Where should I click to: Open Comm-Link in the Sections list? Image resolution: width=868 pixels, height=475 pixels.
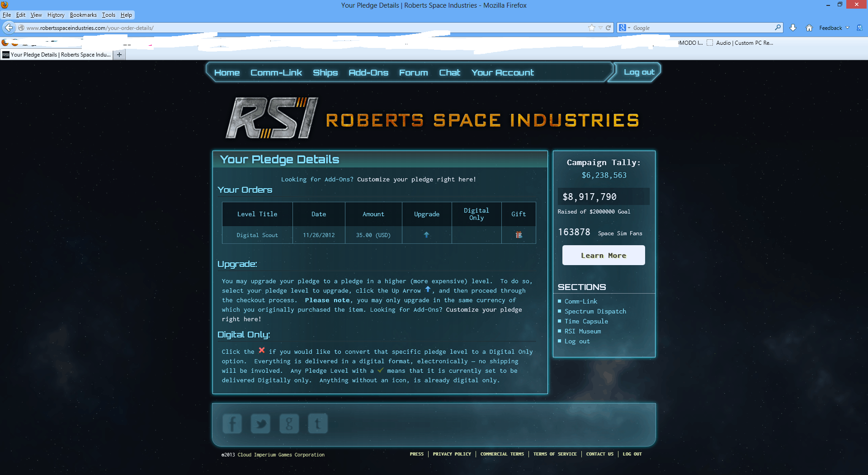[581, 301]
